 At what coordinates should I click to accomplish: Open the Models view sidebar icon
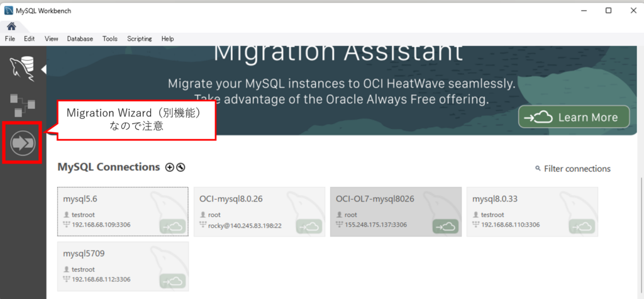coord(22,104)
